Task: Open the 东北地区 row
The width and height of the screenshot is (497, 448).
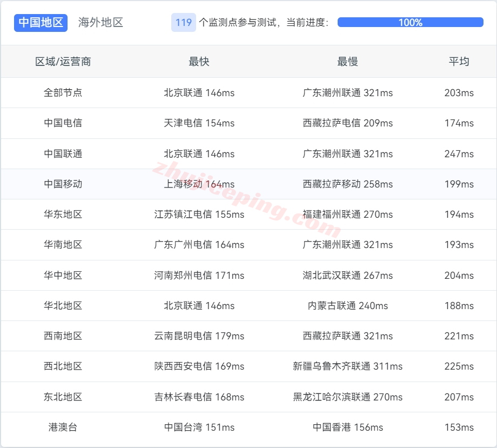Action: (63, 397)
